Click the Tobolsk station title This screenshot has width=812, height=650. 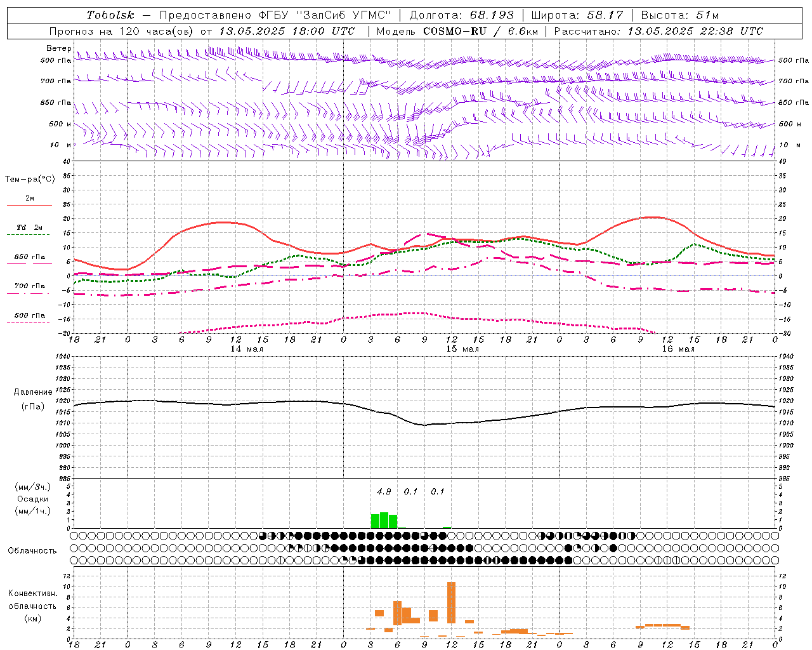click(111, 15)
